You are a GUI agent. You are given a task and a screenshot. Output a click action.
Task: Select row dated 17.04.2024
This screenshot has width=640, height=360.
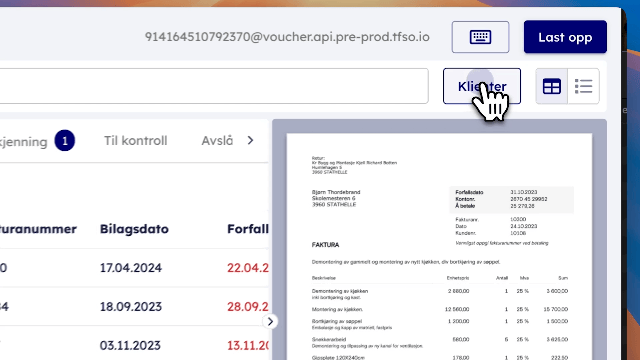pyautogui.click(x=134, y=268)
